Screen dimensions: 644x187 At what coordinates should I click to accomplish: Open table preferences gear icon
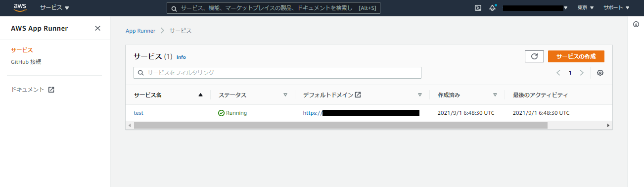(600, 73)
